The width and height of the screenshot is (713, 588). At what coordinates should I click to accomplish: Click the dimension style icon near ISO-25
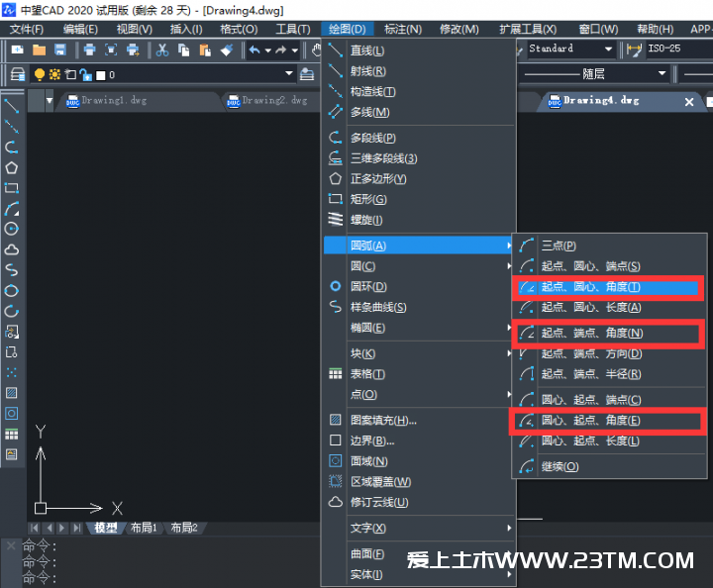(634, 49)
